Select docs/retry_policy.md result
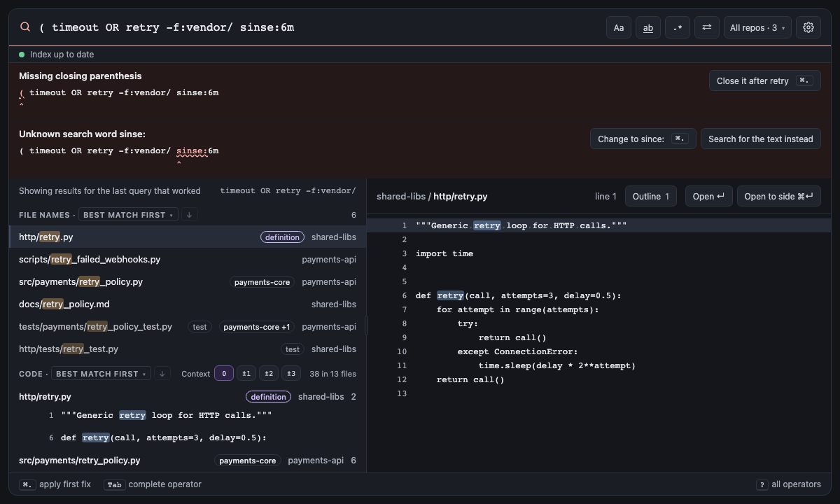Image resolution: width=840 pixels, height=504 pixels. [x=188, y=304]
